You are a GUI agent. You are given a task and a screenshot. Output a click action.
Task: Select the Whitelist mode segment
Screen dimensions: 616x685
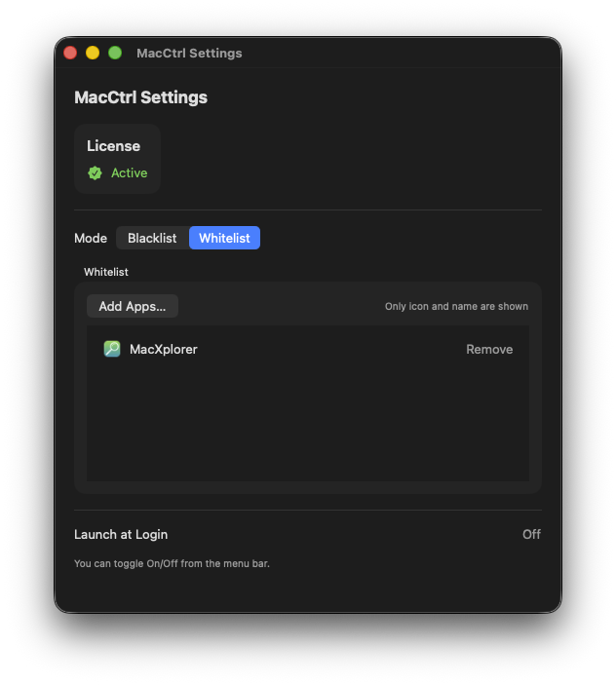pyautogui.click(x=224, y=238)
